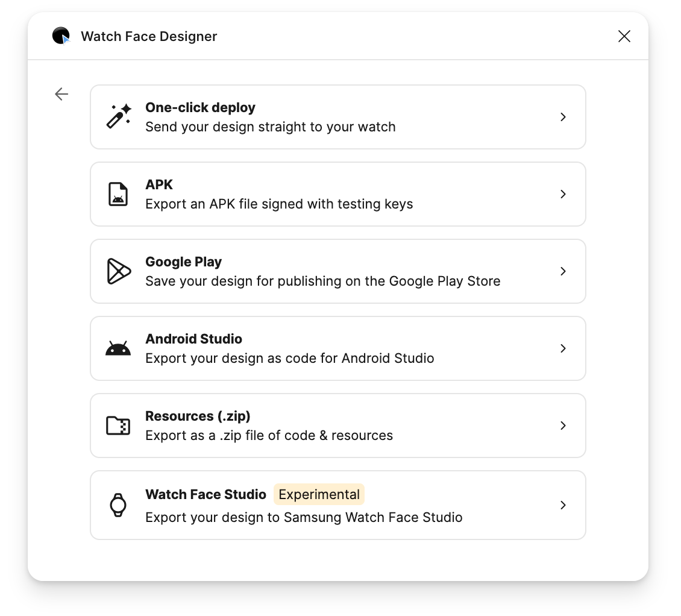
Task: Click 'Export an APK file signed with testing keys'
Action: [279, 204]
